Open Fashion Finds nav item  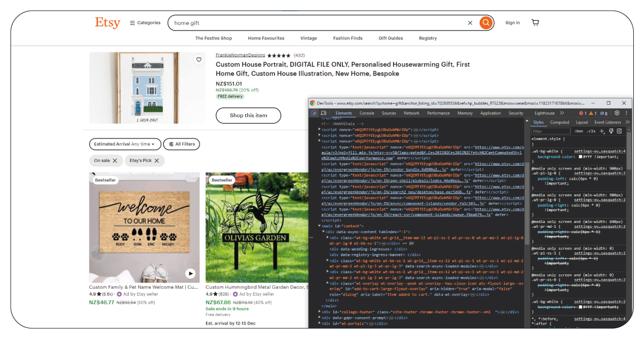[x=347, y=38]
